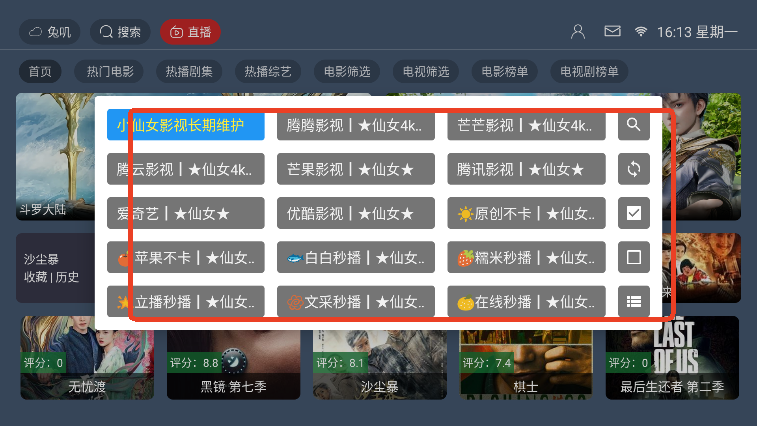Image resolution: width=757 pixels, height=426 pixels.
Task: Open 棋士 poster
Action: click(x=526, y=365)
